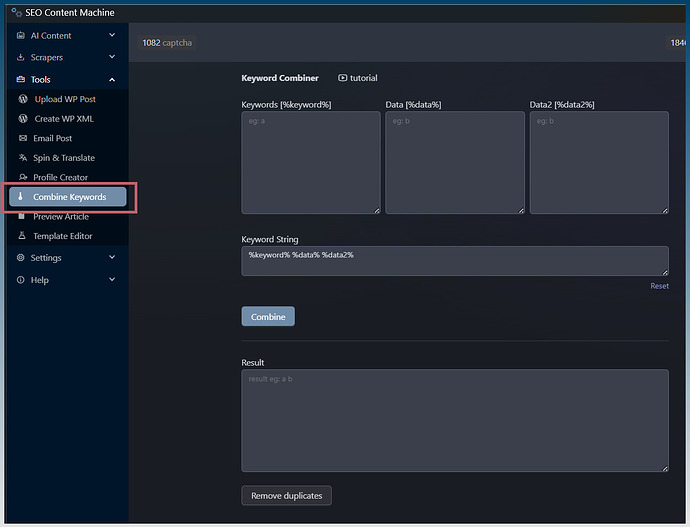This screenshot has height=527, width=690.
Task: Click the Create WP XML WordPress icon
Action: point(23,119)
